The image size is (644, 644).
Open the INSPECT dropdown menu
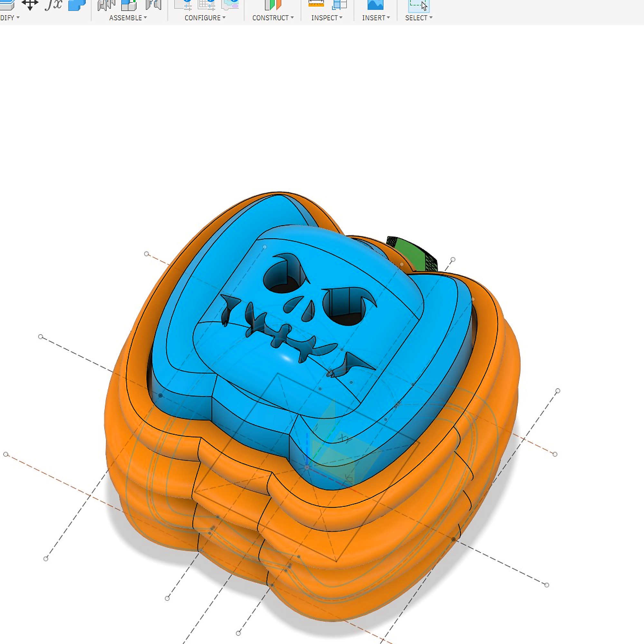click(x=327, y=18)
